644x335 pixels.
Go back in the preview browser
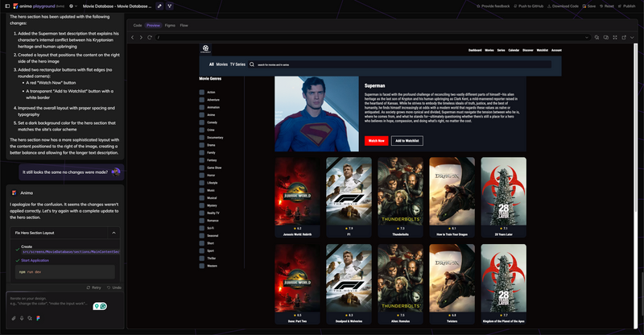132,37
